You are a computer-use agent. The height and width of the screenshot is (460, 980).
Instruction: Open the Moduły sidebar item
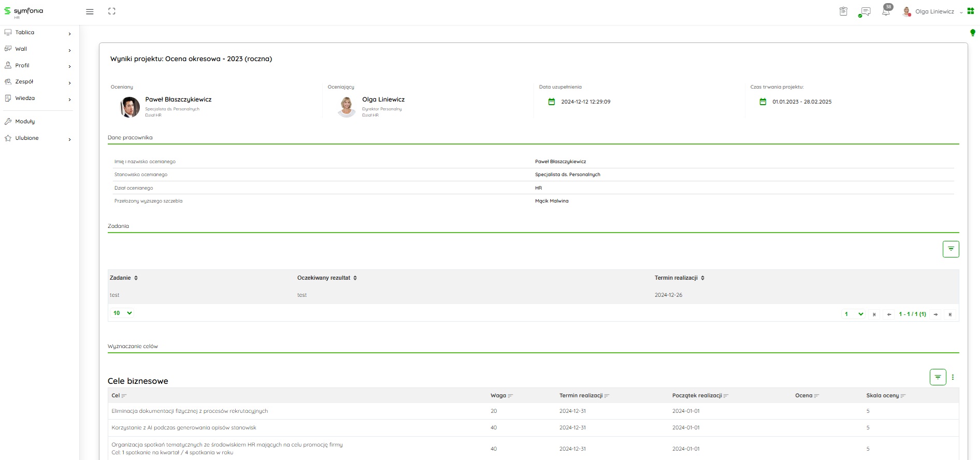click(x=25, y=122)
